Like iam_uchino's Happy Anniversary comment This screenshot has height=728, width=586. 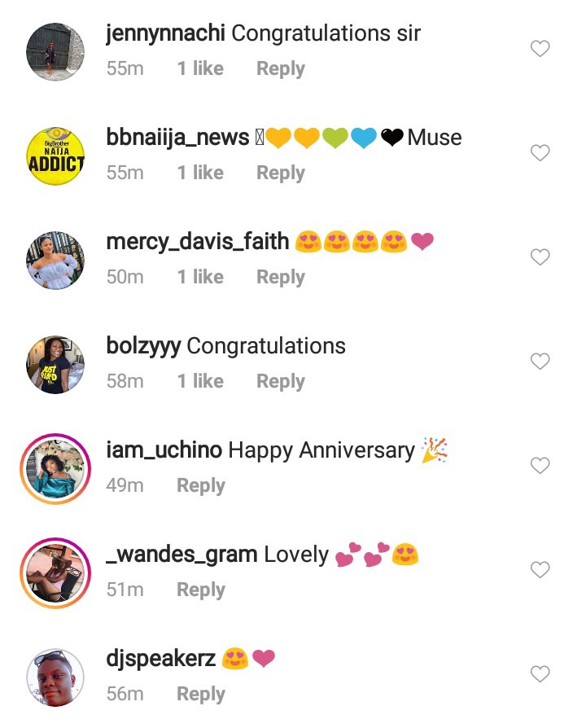[x=540, y=465]
